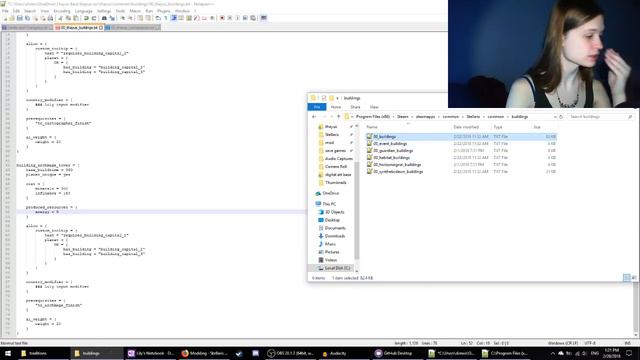Sort files by the Type column header

point(498,127)
